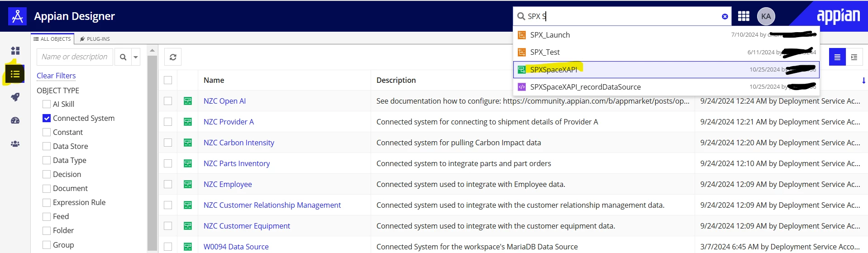Screen dimensions: 868x253
Task: Click the SPX_Launch result icon
Action: pyautogui.click(x=522, y=35)
